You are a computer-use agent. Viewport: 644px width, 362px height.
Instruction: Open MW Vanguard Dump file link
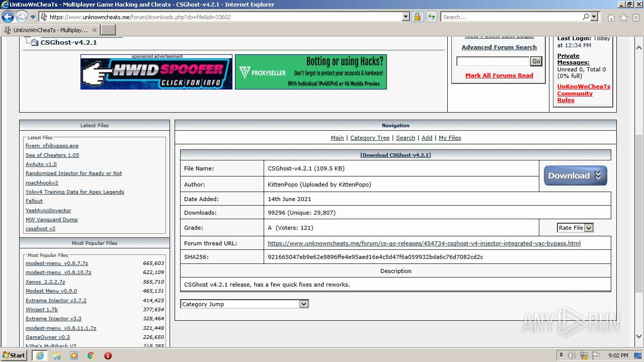(52, 220)
